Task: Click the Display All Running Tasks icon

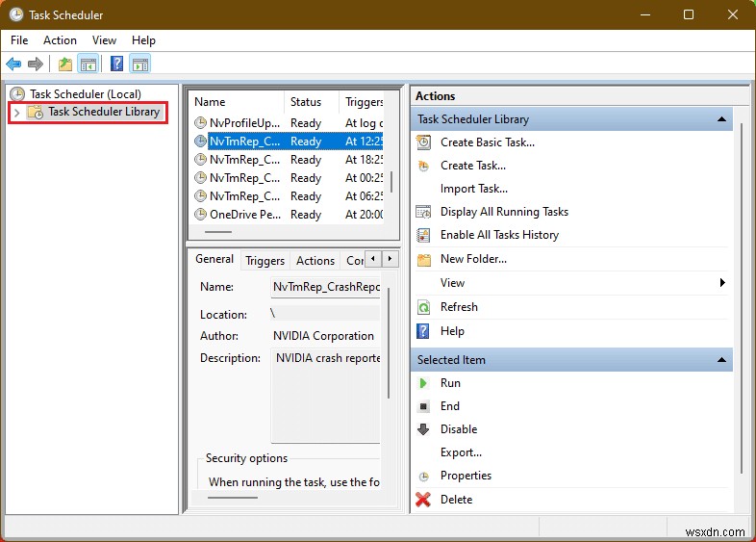Action: point(423,212)
